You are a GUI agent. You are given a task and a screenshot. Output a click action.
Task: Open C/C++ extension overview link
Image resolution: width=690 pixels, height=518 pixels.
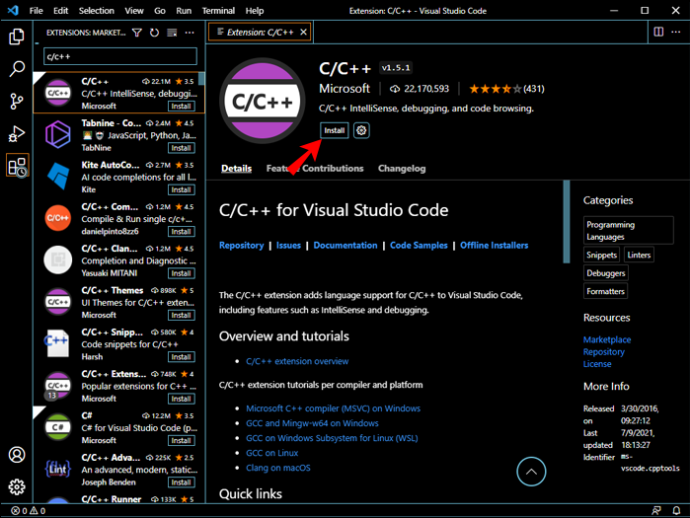tap(297, 361)
